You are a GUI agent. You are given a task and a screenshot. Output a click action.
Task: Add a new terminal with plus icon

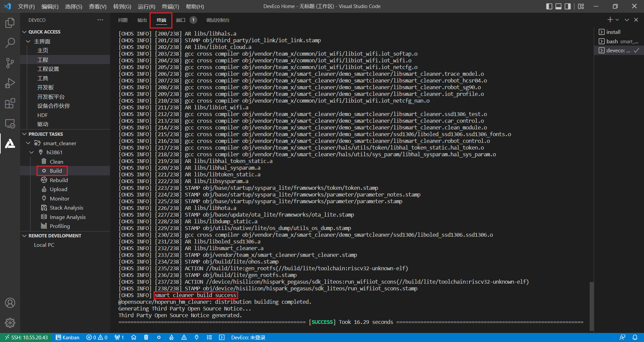coord(610,20)
